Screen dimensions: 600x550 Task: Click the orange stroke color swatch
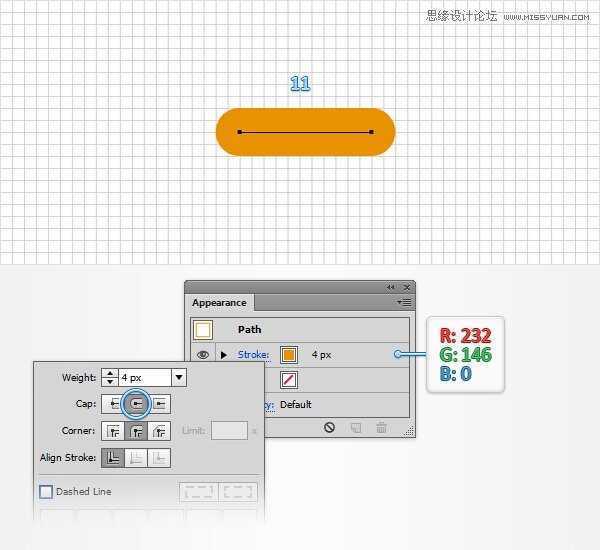(289, 355)
